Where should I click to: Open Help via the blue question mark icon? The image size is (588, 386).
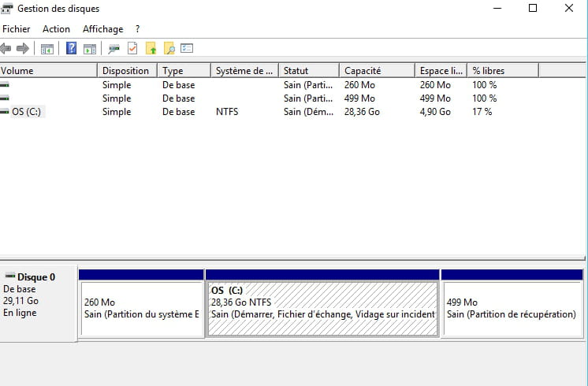[x=72, y=49]
